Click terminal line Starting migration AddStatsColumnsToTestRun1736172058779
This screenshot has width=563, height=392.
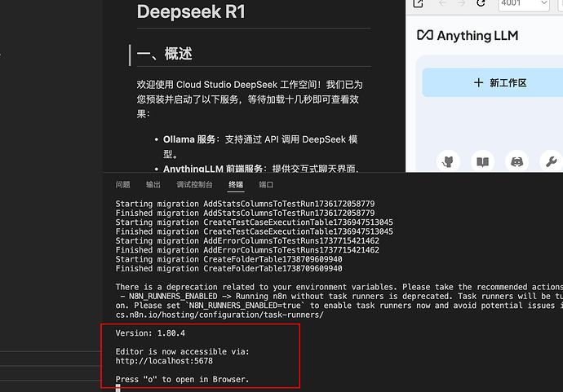[x=245, y=204]
